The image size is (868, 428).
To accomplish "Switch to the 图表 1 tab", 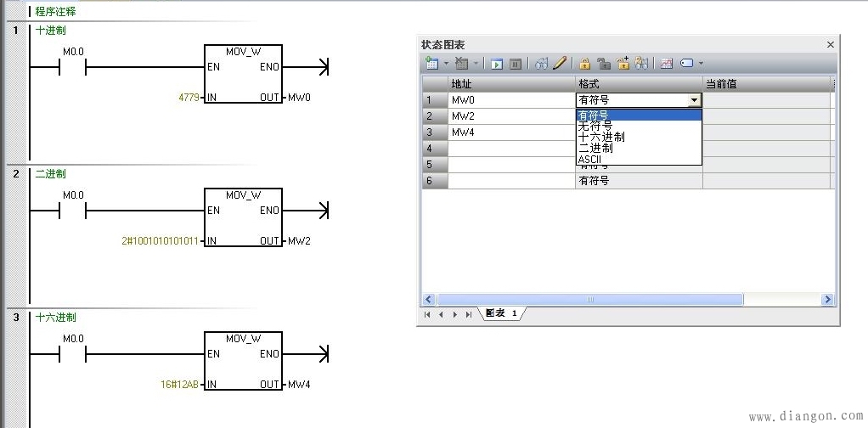I will coord(501,313).
